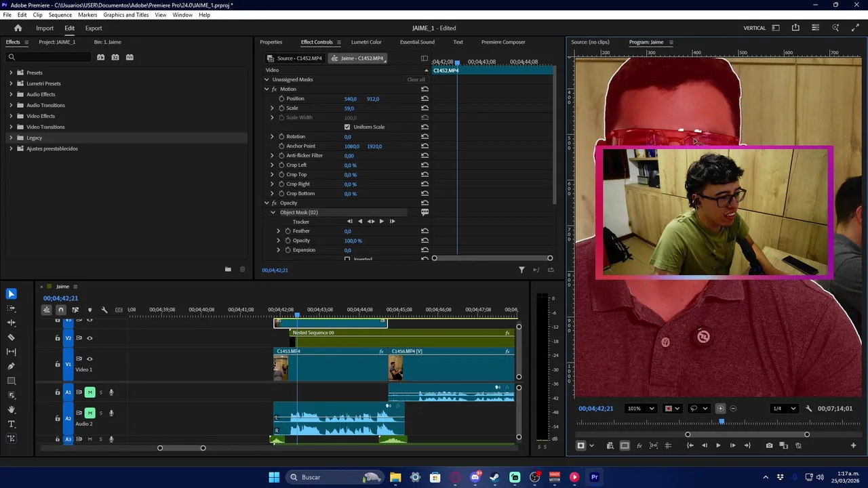Open the 101% zoom level dropdown
The height and width of the screenshot is (488, 868).
[641, 409]
